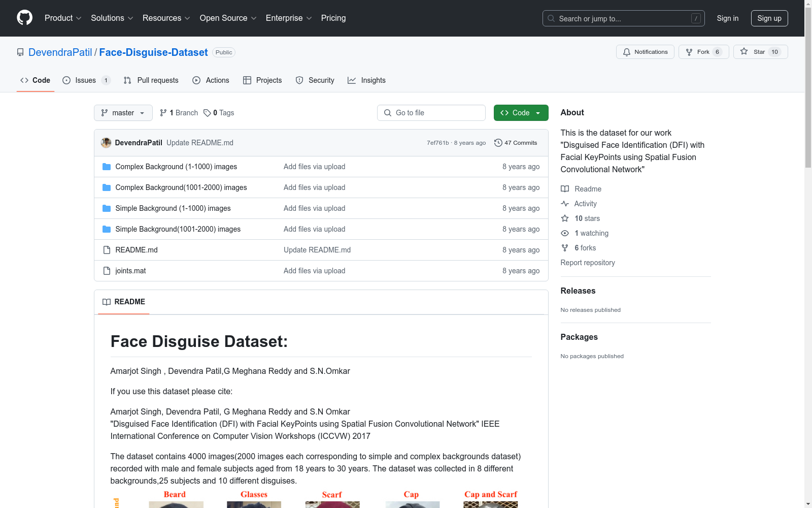Expand the Open Source menu

[x=228, y=18]
